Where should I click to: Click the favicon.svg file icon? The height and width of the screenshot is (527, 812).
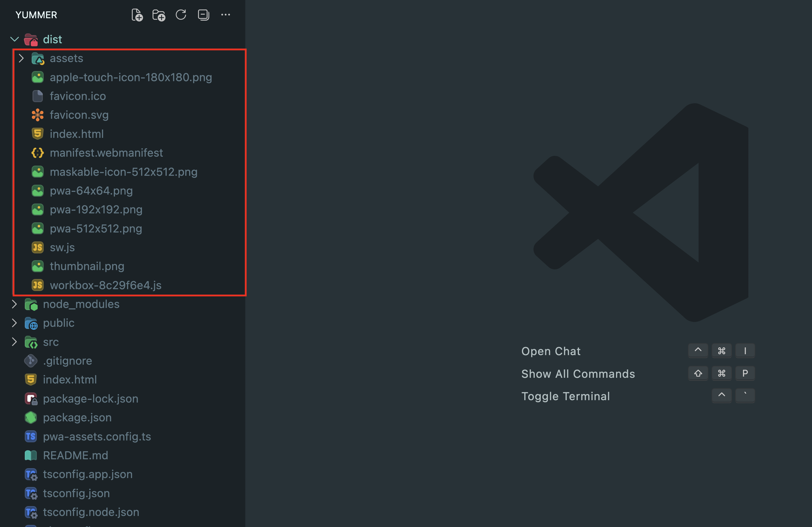pyautogui.click(x=38, y=115)
